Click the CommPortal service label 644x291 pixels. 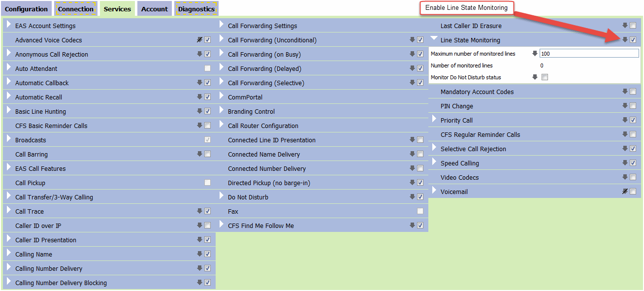pos(245,97)
